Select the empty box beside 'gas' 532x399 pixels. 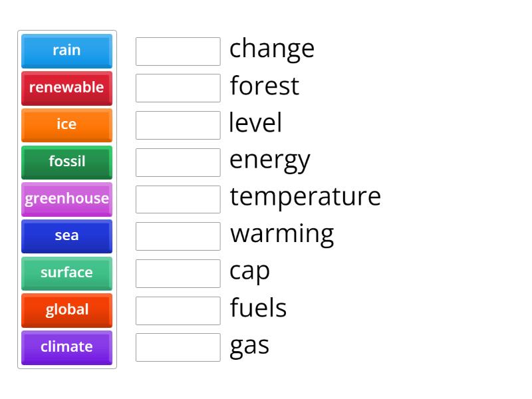tap(178, 346)
